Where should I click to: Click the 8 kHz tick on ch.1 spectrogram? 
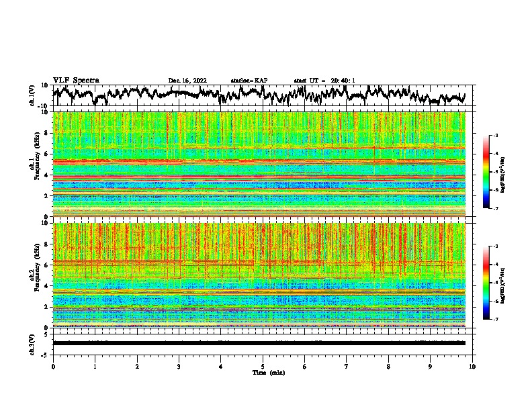coord(46,133)
